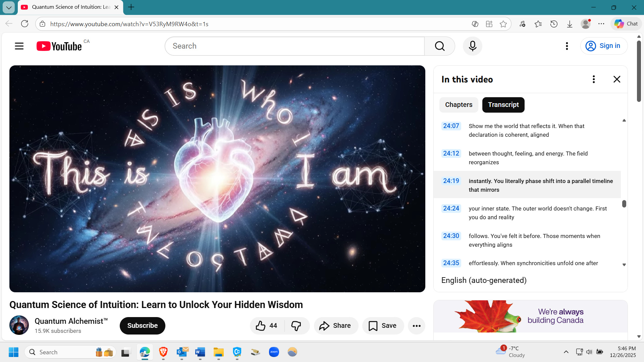Share the video
This screenshot has height=362, width=644.
335,325
